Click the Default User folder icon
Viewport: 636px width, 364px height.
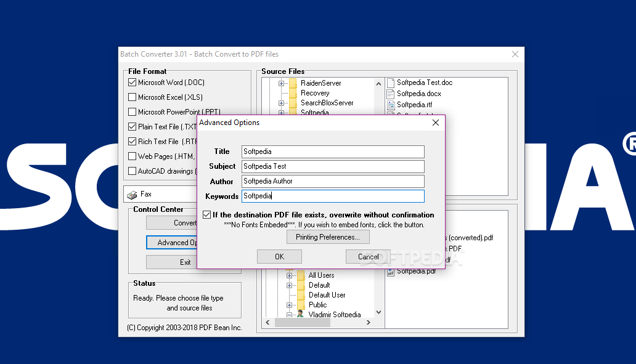pos(301,295)
